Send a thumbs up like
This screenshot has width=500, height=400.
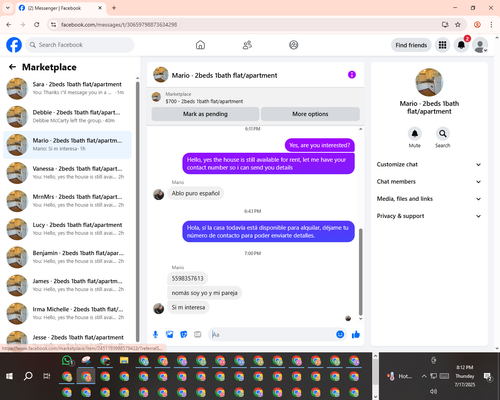pos(356,334)
